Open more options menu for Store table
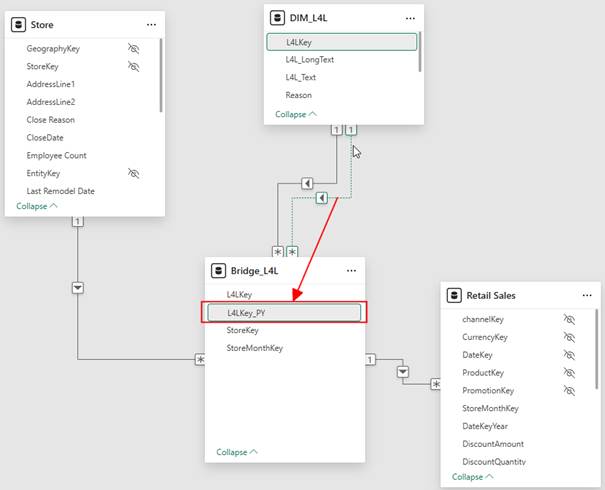The width and height of the screenshot is (605, 490). coord(151,23)
